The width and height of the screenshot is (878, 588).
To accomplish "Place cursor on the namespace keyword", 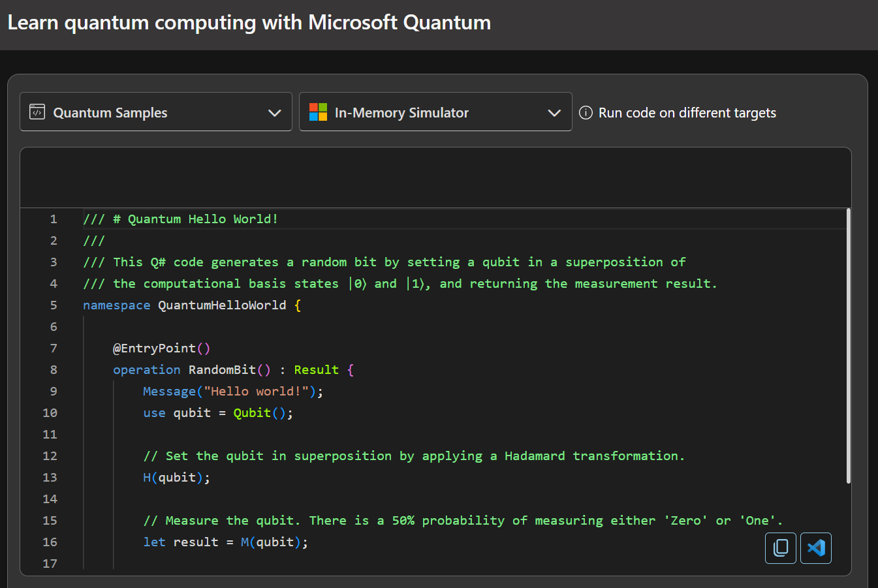I will [x=116, y=305].
